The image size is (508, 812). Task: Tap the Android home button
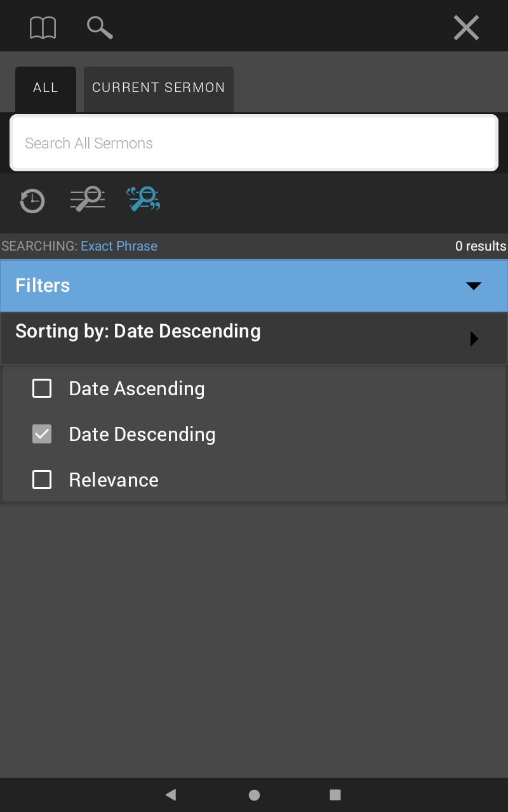pos(254,794)
